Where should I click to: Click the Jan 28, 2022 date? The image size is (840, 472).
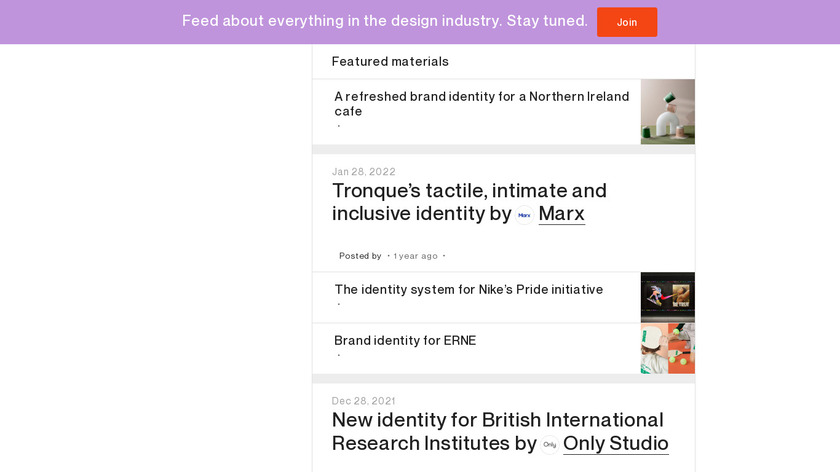click(364, 172)
